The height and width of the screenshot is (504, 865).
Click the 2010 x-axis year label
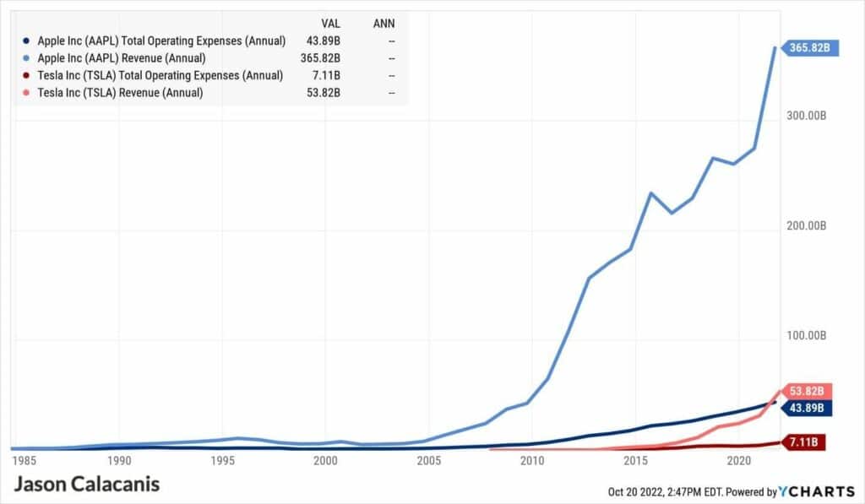point(532,461)
